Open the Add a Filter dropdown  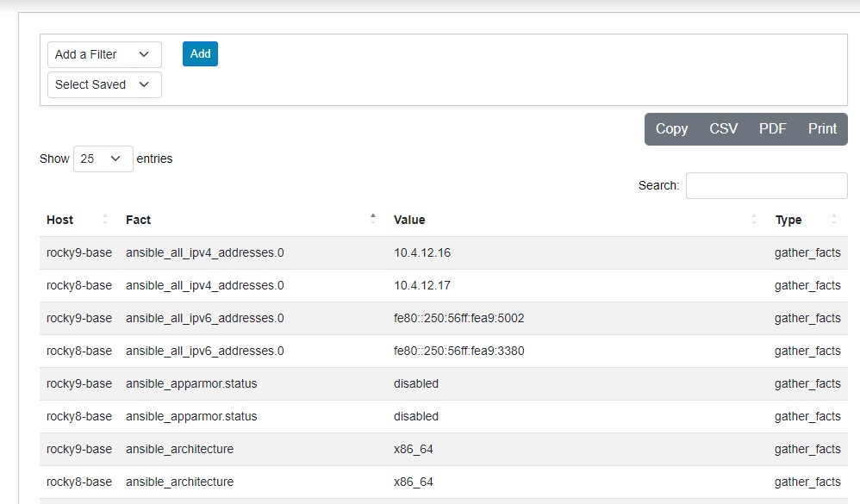pos(104,54)
